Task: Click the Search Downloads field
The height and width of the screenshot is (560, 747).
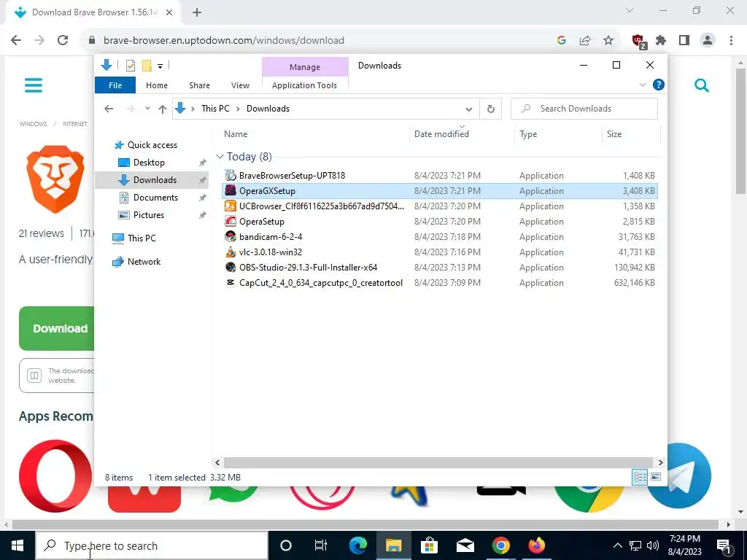Action: click(x=584, y=109)
